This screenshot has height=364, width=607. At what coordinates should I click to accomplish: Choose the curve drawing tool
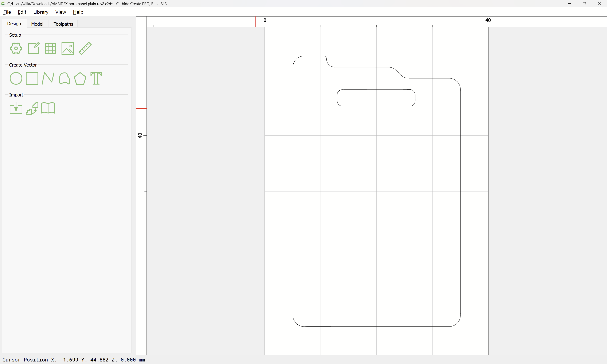[x=64, y=78]
